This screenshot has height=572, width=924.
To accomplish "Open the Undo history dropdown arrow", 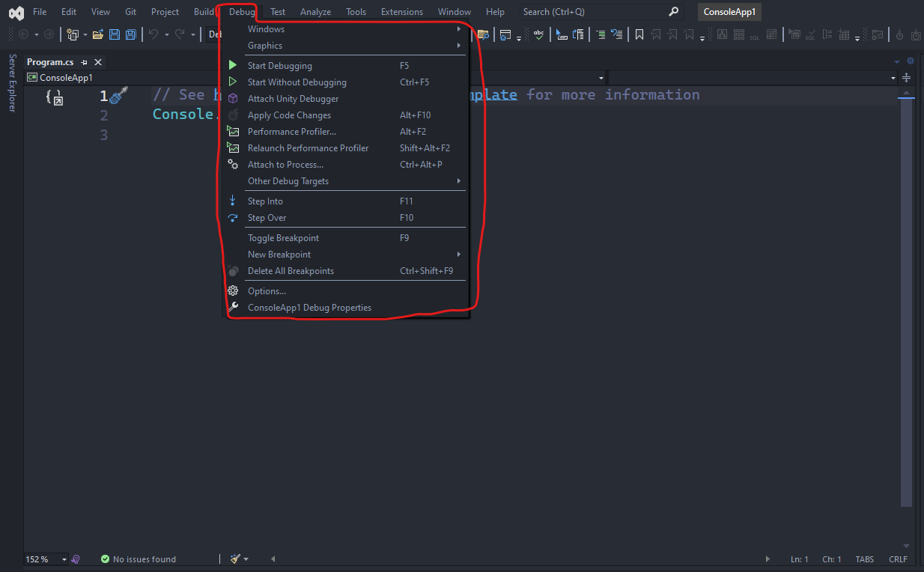I will tap(166, 34).
